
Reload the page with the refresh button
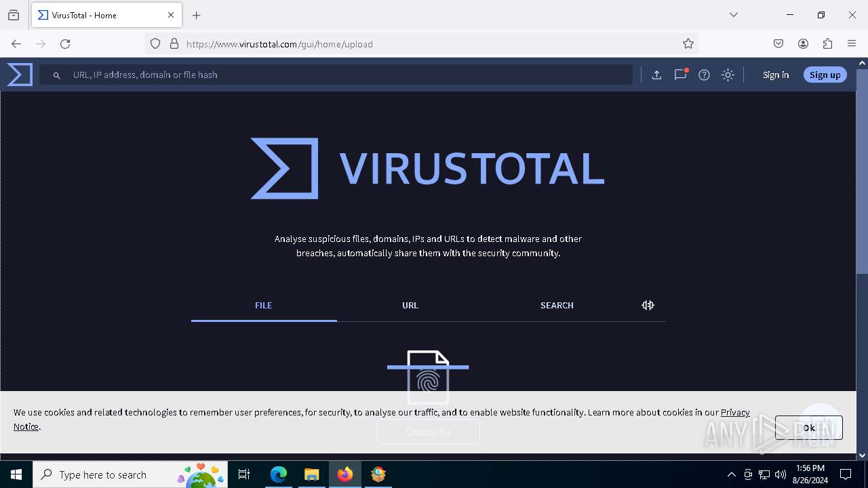[65, 44]
